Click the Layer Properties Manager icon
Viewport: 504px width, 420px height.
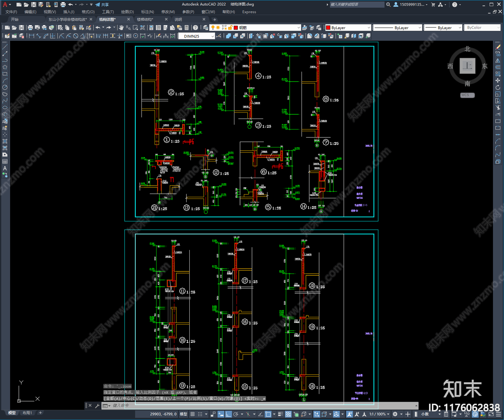206,28
